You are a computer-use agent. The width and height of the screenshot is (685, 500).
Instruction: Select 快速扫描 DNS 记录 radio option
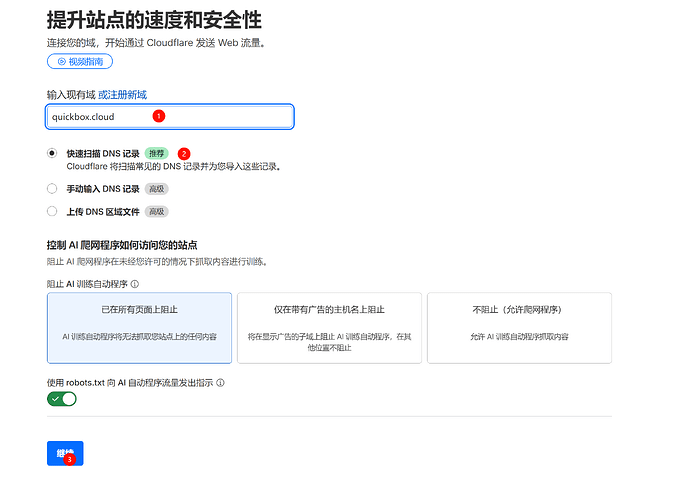coord(52,153)
